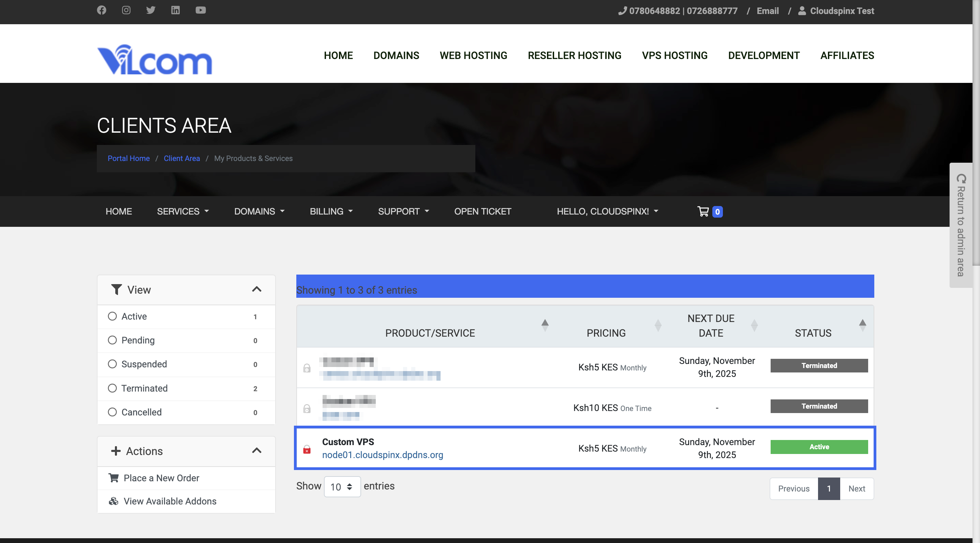This screenshot has height=543, width=980.
Task: Open the Twitter social icon
Action: [x=151, y=10]
